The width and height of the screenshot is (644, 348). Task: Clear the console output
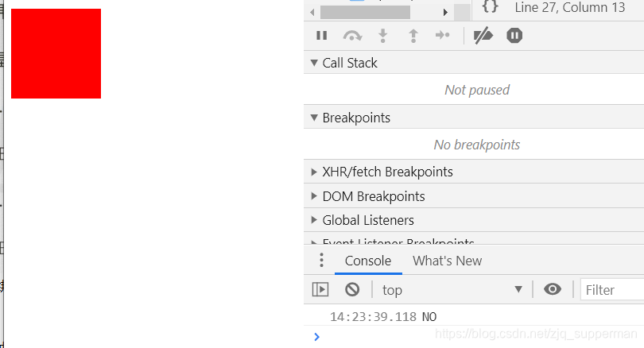(352, 290)
